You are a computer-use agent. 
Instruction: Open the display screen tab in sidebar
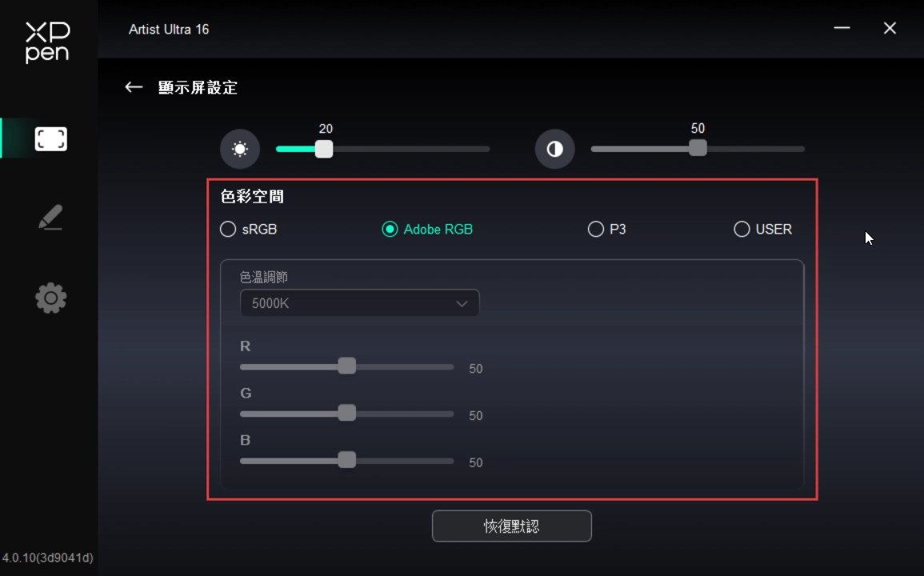50,139
